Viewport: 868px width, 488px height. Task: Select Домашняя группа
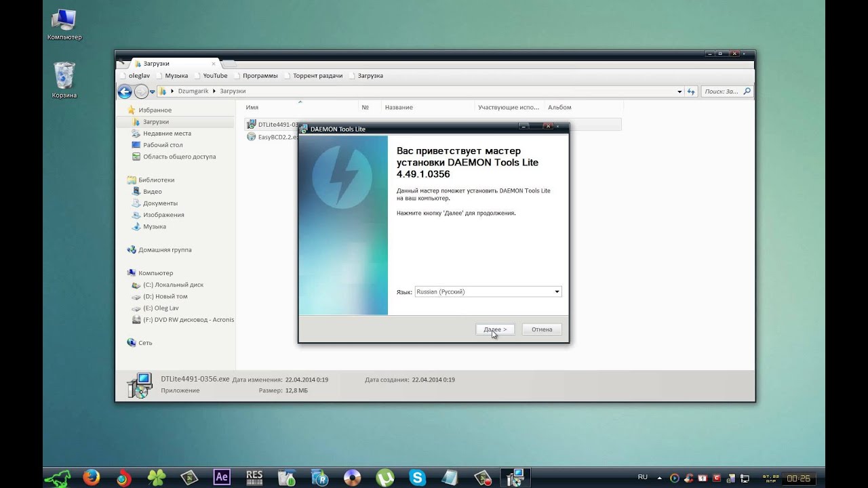pyautogui.click(x=165, y=250)
